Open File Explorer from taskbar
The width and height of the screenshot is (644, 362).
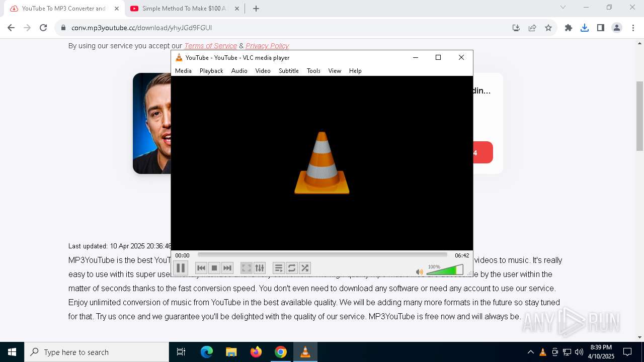tap(231, 352)
